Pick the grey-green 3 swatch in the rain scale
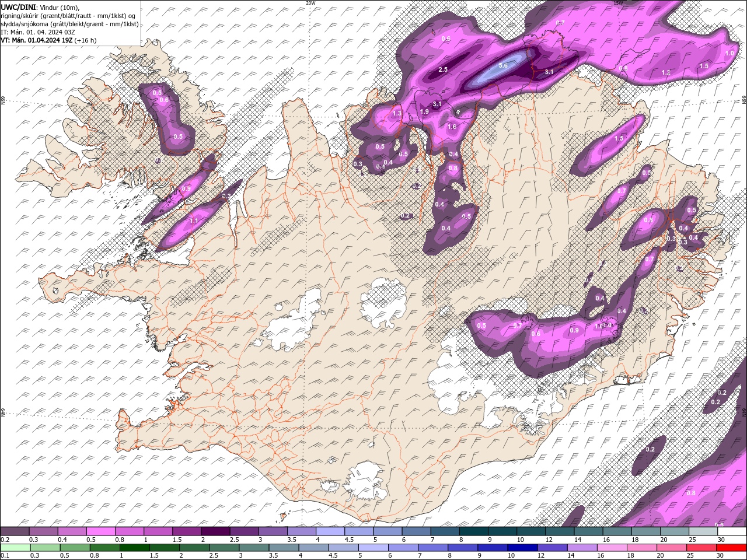Viewport: 747px width, 560px height. tap(254, 548)
